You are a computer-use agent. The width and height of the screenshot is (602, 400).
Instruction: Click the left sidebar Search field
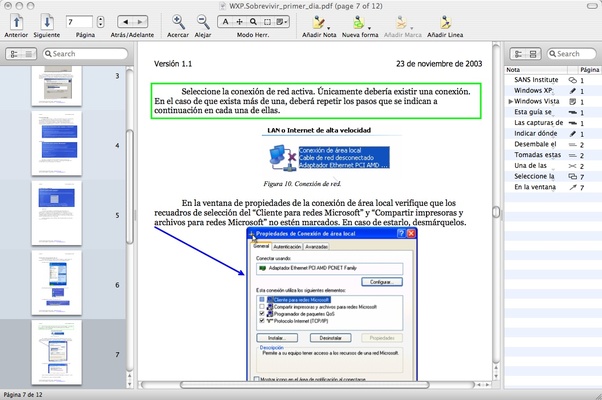click(85, 54)
